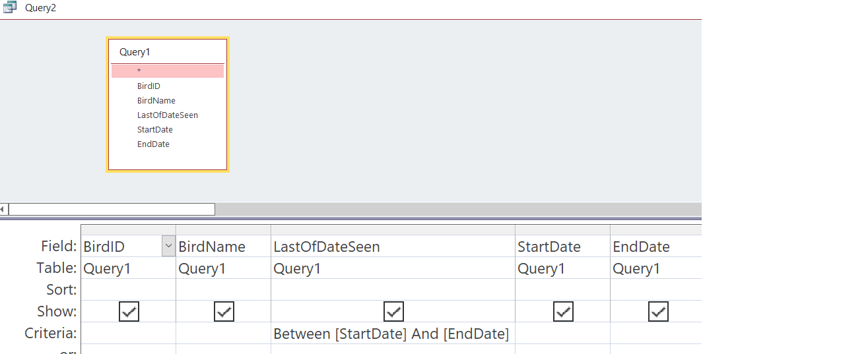Select BirdName in the Query1 field list

pyautogui.click(x=156, y=101)
